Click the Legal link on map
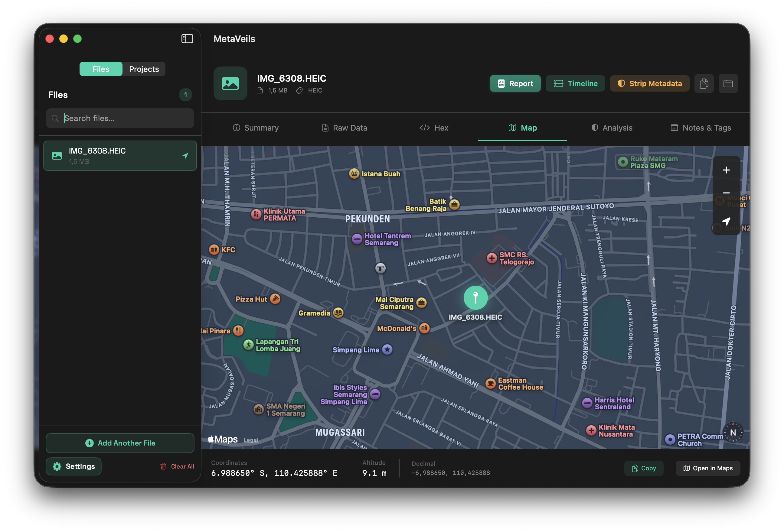Viewport: 784px width, 532px height. [251, 440]
